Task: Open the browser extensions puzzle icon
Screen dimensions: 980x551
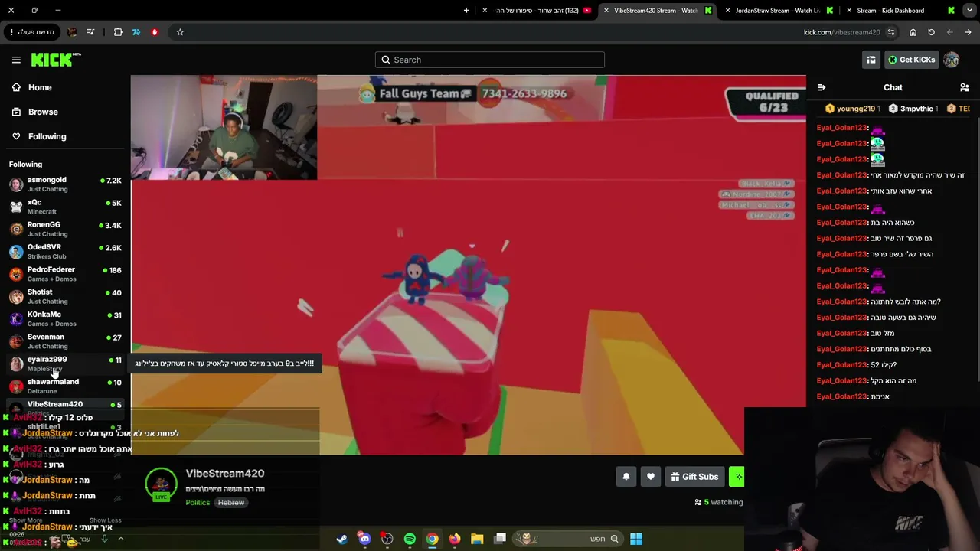Action: pyautogui.click(x=118, y=32)
